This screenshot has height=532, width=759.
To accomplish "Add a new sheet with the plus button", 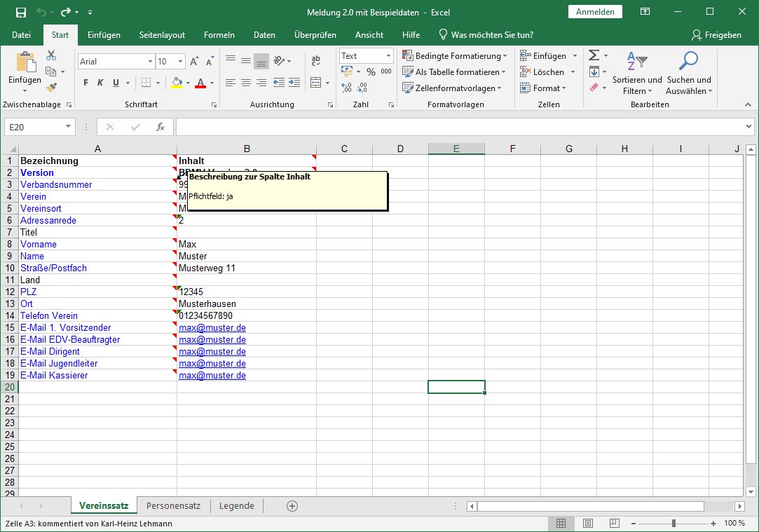I will (x=292, y=506).
